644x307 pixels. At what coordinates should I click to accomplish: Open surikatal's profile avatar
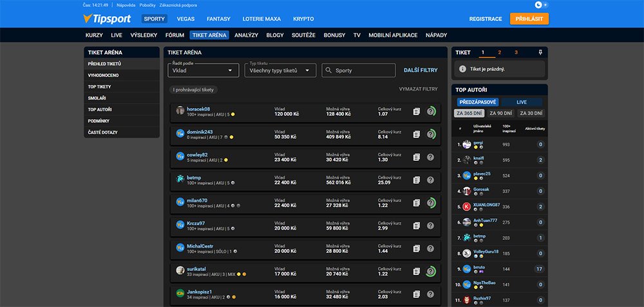point(180,271)
